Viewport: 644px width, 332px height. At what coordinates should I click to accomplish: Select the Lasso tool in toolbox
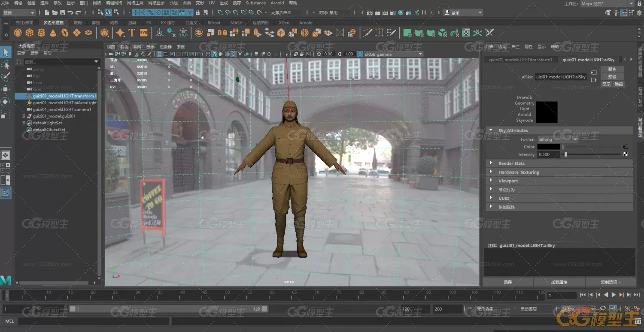(6, 65)
